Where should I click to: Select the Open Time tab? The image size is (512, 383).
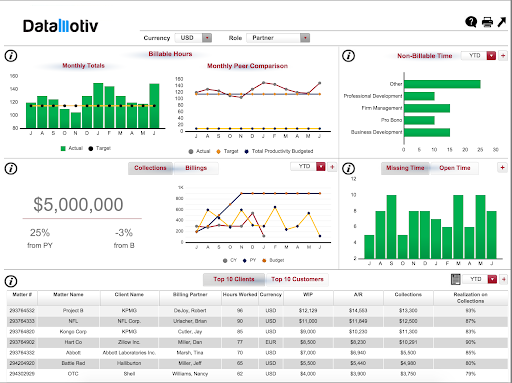[x=454, y=168]
